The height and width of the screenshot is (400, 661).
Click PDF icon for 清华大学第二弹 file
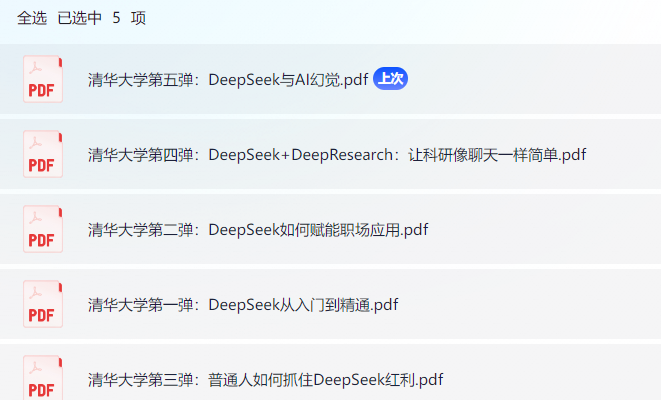43,229
